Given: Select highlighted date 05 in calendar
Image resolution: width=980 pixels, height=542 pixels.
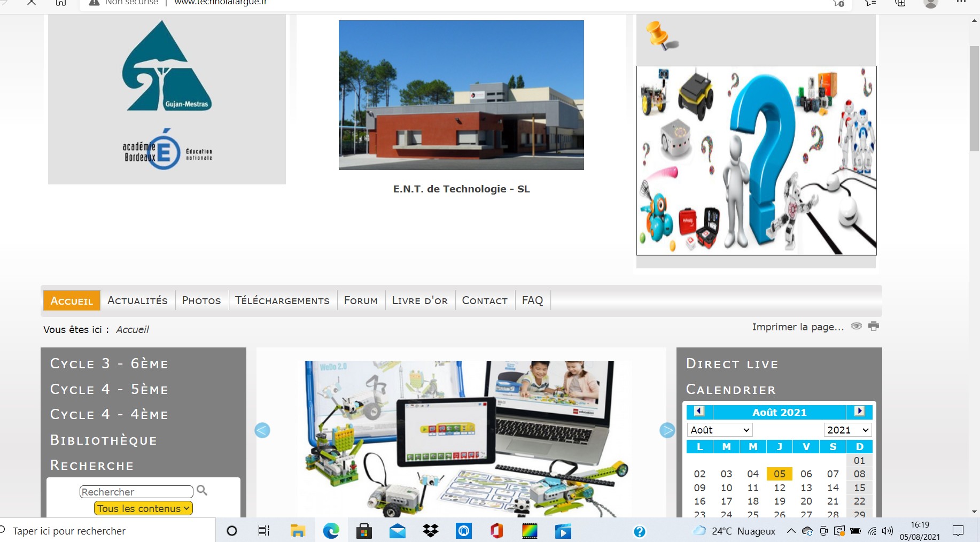Looking at the screenshot, I should pos(780,474).
